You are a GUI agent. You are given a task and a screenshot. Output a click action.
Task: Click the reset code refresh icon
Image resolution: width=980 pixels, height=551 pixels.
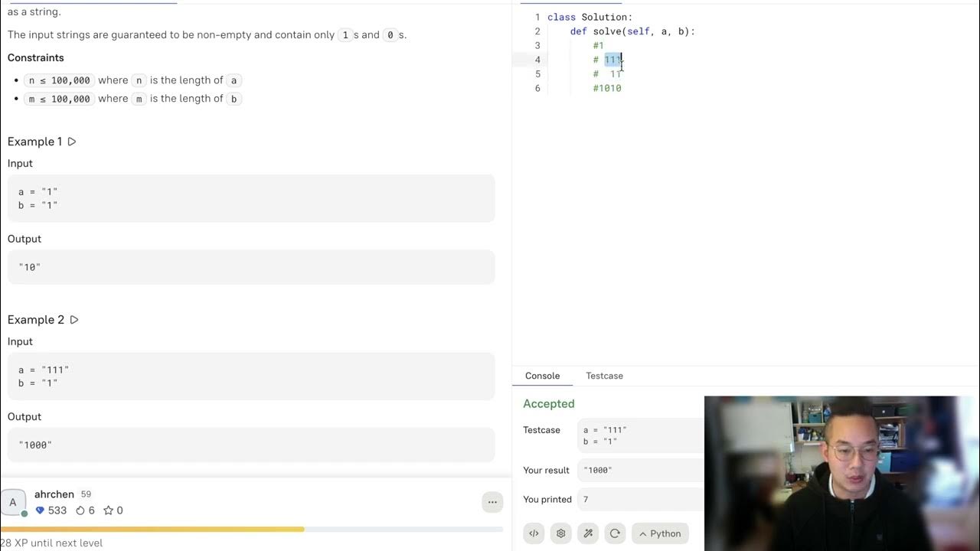tap(614, 533)
